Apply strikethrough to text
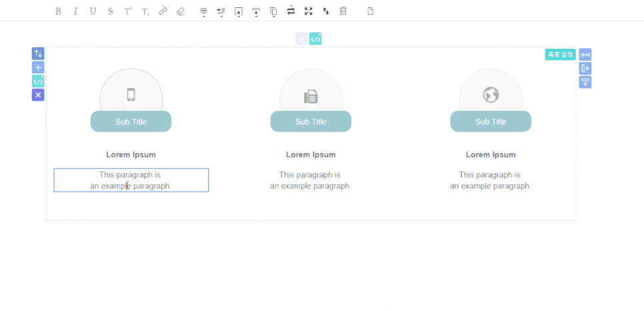This screenshot has height=311, width=644. 110,11
